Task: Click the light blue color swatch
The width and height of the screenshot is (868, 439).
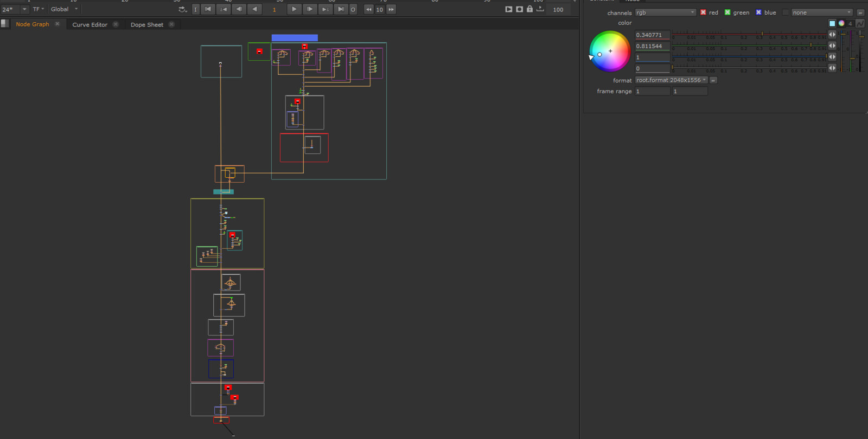Action: click(832, 23)
